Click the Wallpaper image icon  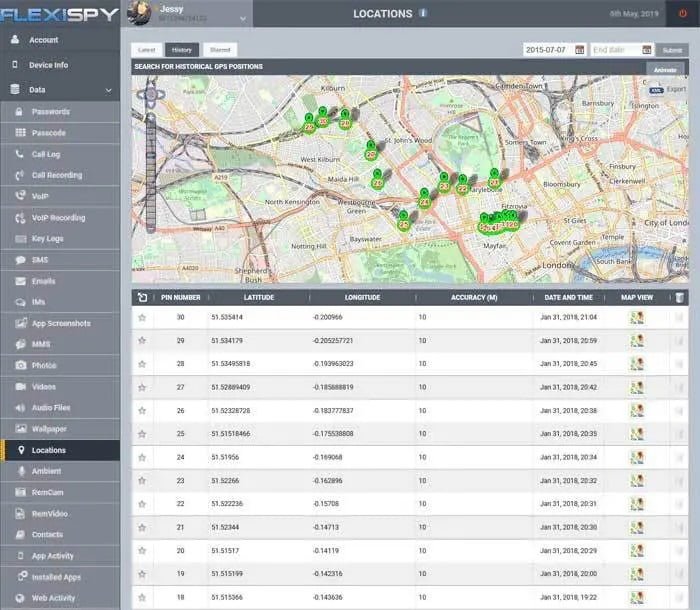[x=21, y=429]
